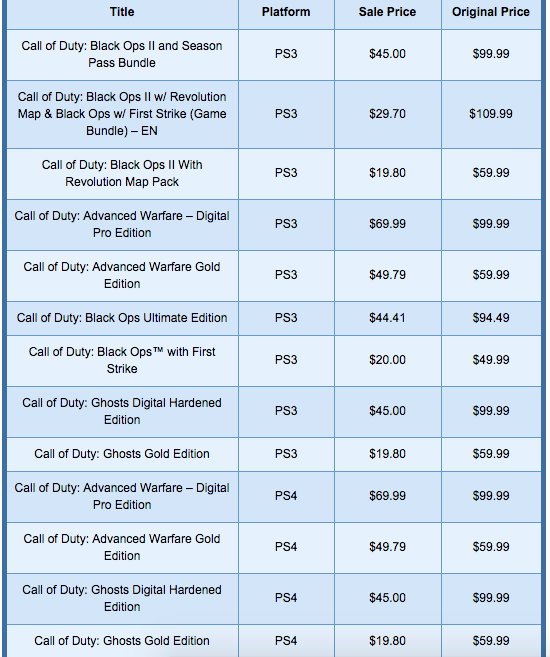Click the $44.41 sale price cell
This screenshot has height=657, width=550.
[387, 318]
